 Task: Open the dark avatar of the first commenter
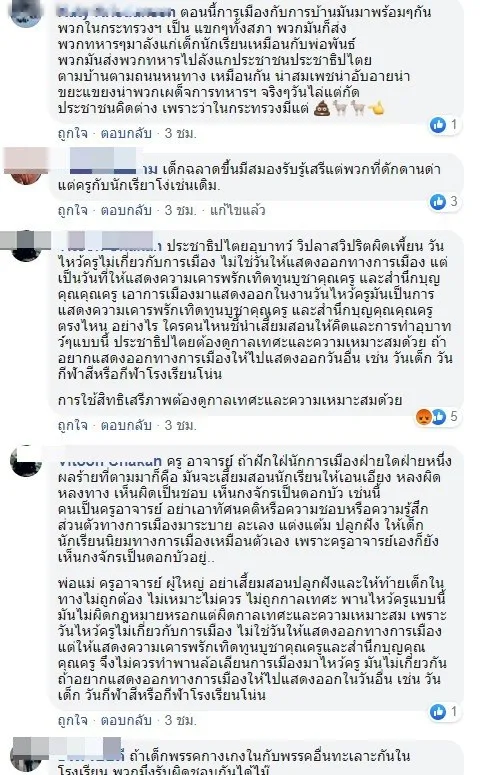26,14
